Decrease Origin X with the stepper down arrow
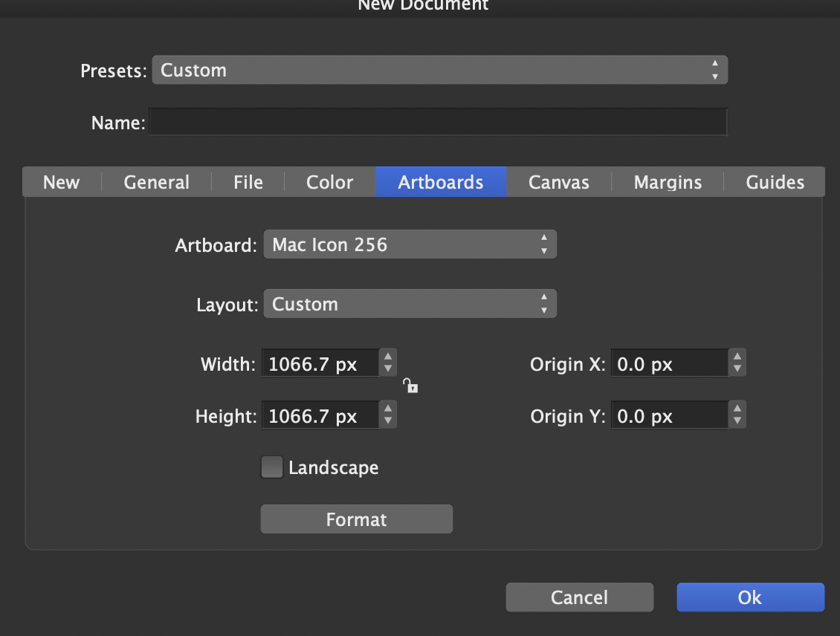The width and height of the screenshot is (840, 636). point(737,369)
